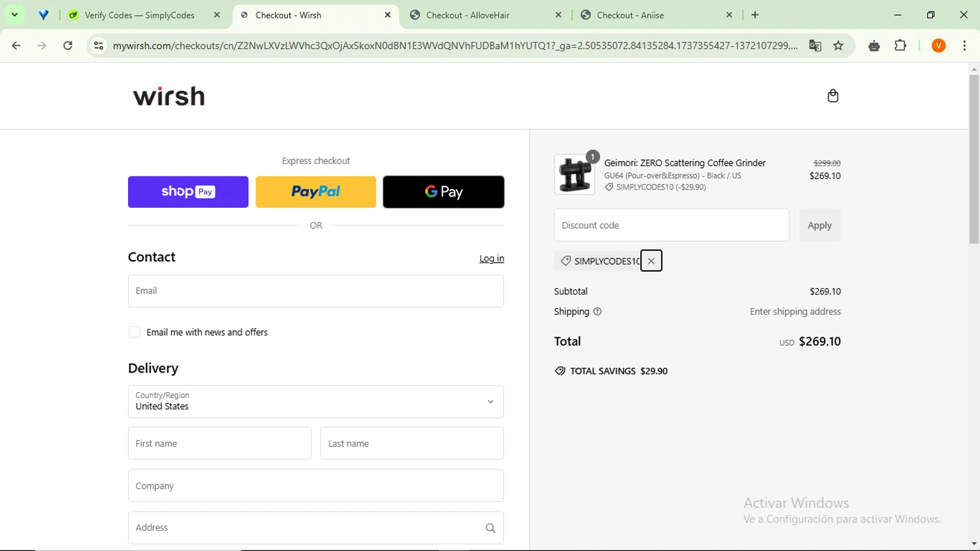Click the Subtotal label
This screenshot has width=980, height=551.
571,292
